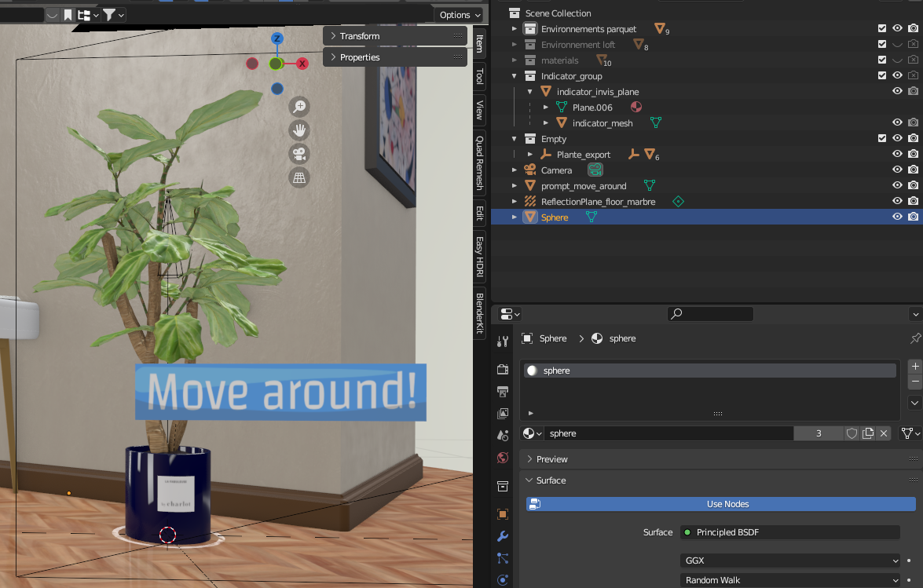Open the World properties globe tab
923x588 pixels.
tap(503, 458)
